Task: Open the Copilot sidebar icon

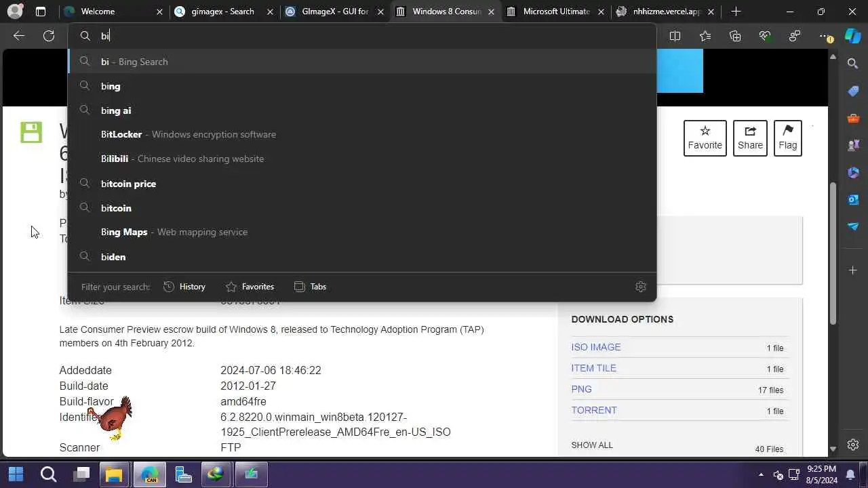Action: click(853, 36)
